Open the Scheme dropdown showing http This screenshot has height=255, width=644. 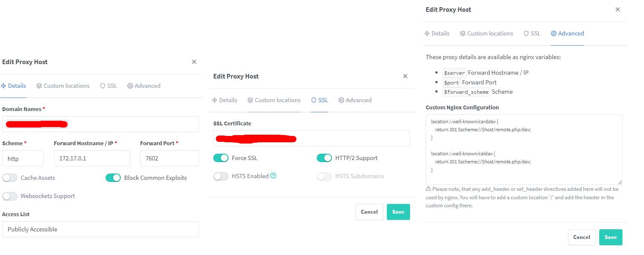[x=23, y=158]
